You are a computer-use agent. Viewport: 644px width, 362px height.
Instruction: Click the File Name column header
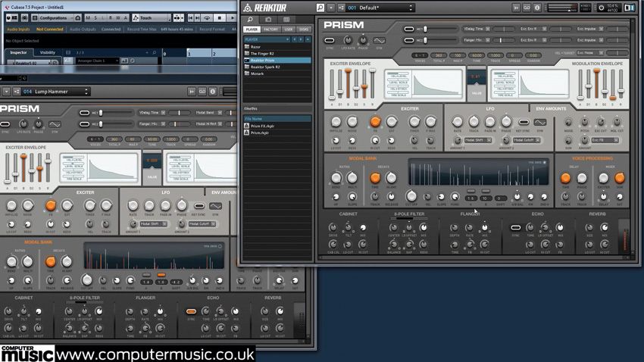(x=277, y=119)
